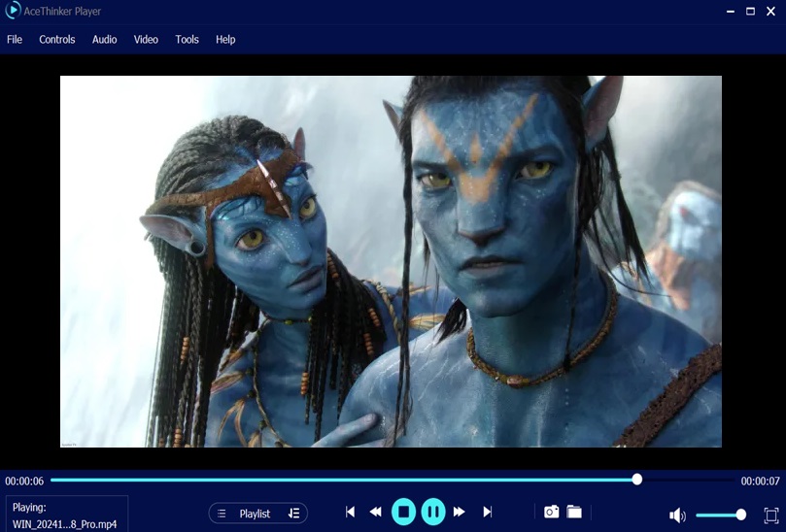Take a snapshot with camera icon
Viewport: 786px width, 532px height.
click(x=552, y=512)
